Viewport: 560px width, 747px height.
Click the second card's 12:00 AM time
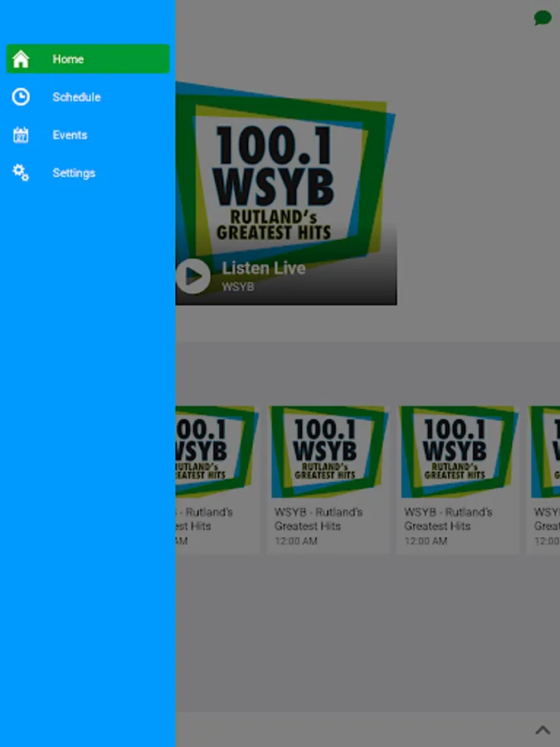(295, 541)
